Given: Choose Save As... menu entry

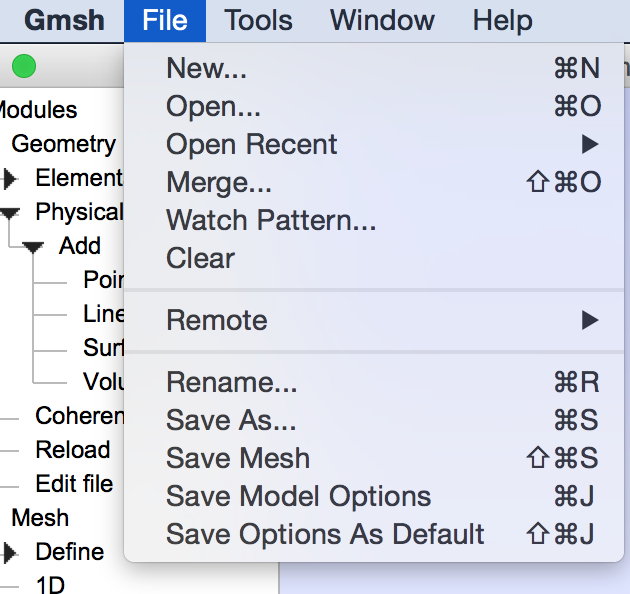Looking at the screenshot, I should coord(374,420).
